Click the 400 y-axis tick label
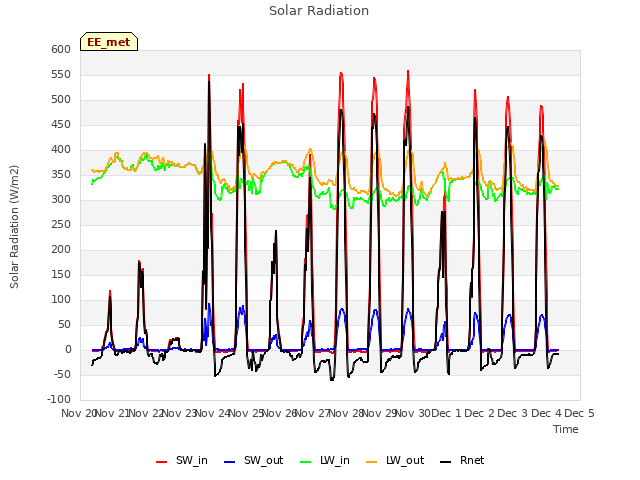640x480 pixels. [x=61, y=150]
